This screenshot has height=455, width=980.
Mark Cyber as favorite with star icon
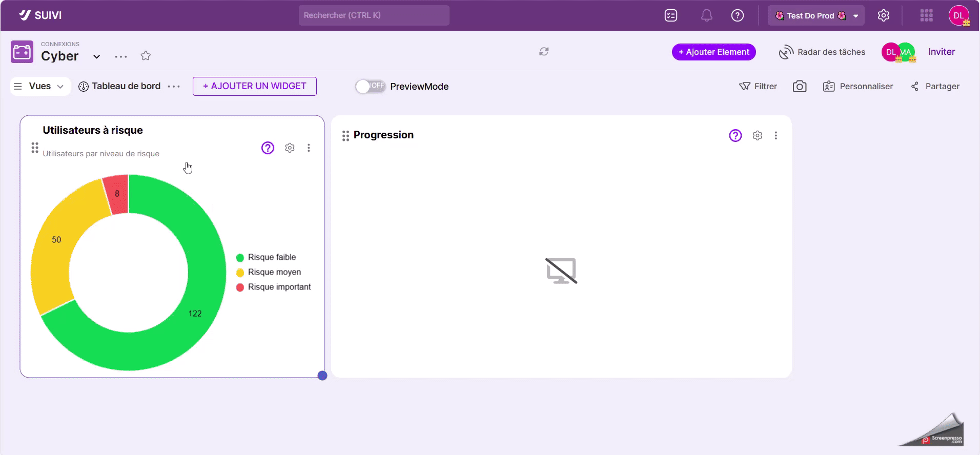(x=146, y=56)
